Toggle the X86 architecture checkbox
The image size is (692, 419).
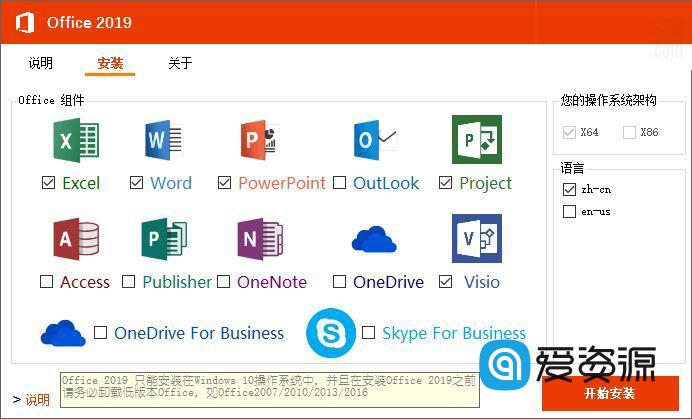click(629, 132)
